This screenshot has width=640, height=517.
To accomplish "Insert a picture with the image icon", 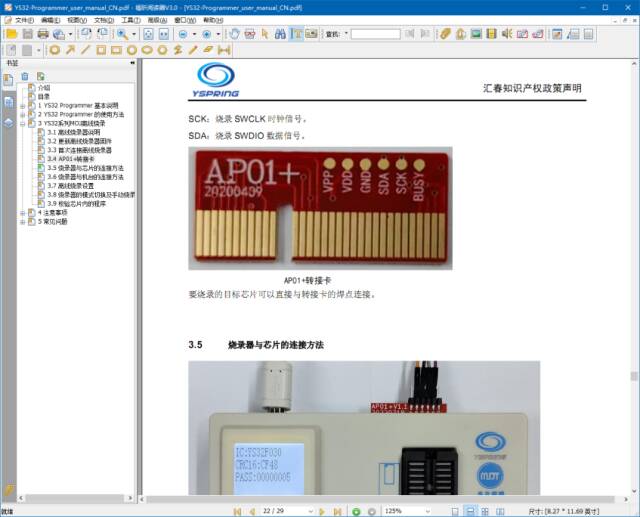I will point(476,34).
